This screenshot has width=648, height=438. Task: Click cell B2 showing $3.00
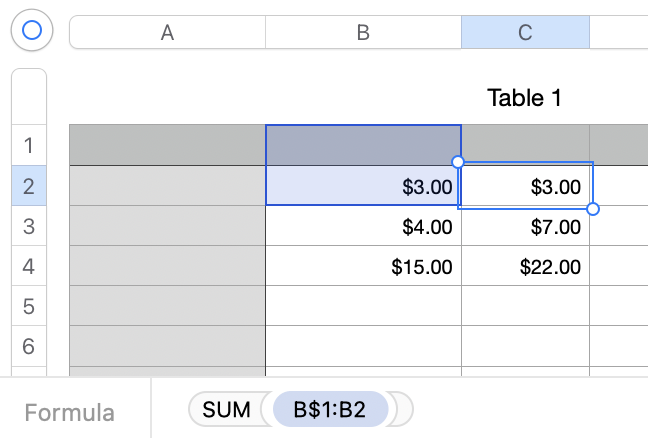[363, 186]
